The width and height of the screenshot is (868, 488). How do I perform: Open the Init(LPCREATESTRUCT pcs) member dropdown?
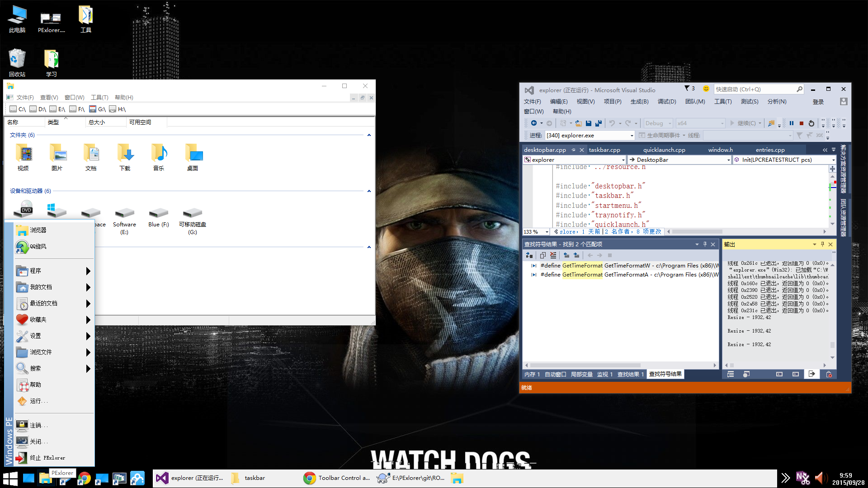tap(784, 160)
